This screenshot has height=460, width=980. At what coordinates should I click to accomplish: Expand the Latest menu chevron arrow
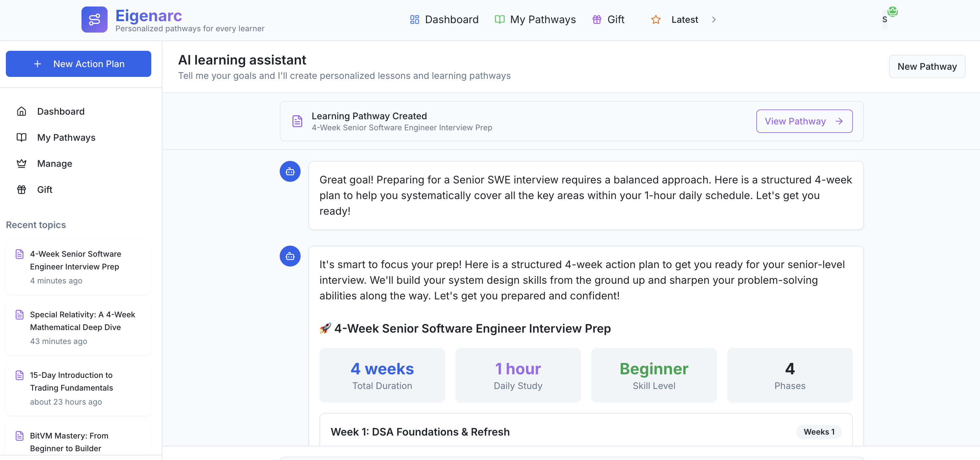coord(714,20)
